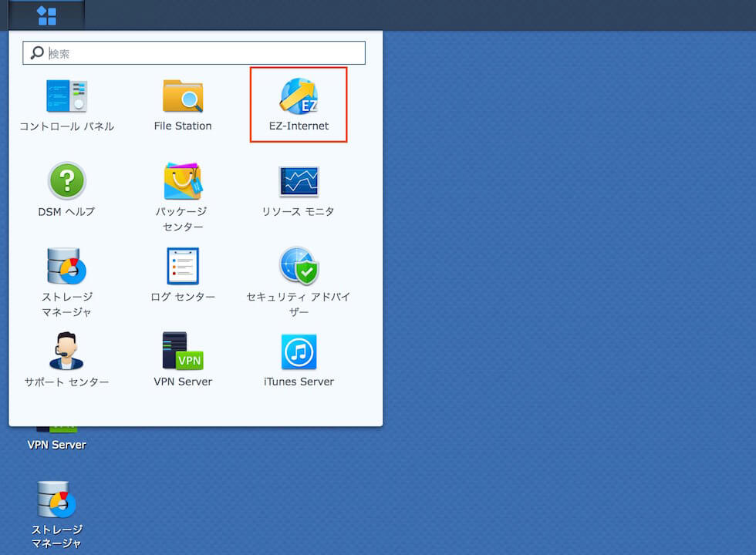Open iTunes Server

(299, 360)
